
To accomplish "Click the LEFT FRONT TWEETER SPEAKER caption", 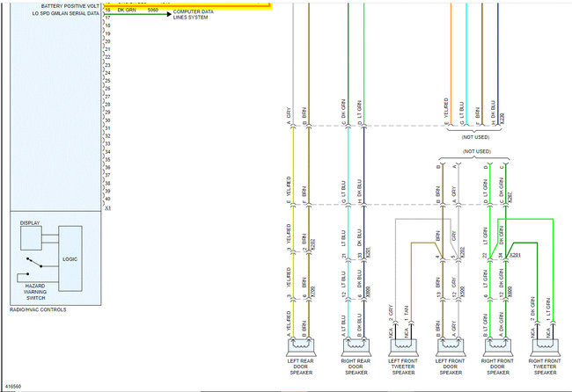I will [403, 367].
